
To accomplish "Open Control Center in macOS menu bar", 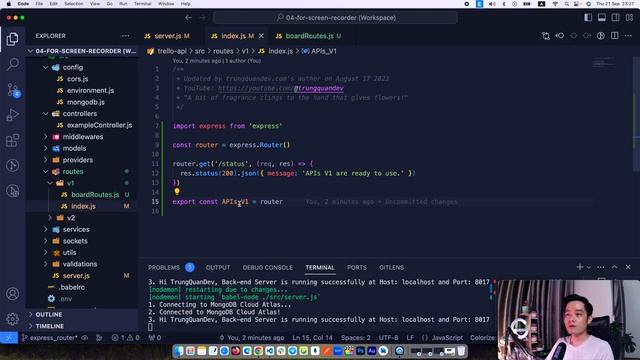I will (577, 4).
